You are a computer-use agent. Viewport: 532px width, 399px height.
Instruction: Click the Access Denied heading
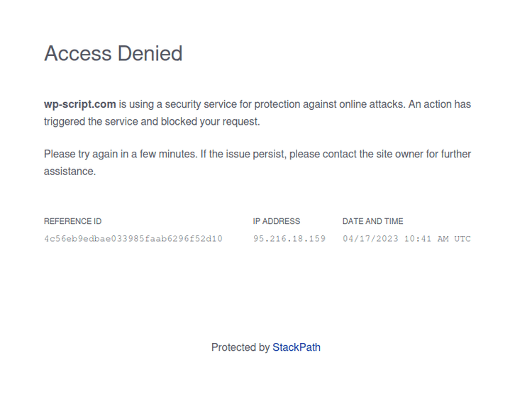pyautogui.click(x=113, y=54)
